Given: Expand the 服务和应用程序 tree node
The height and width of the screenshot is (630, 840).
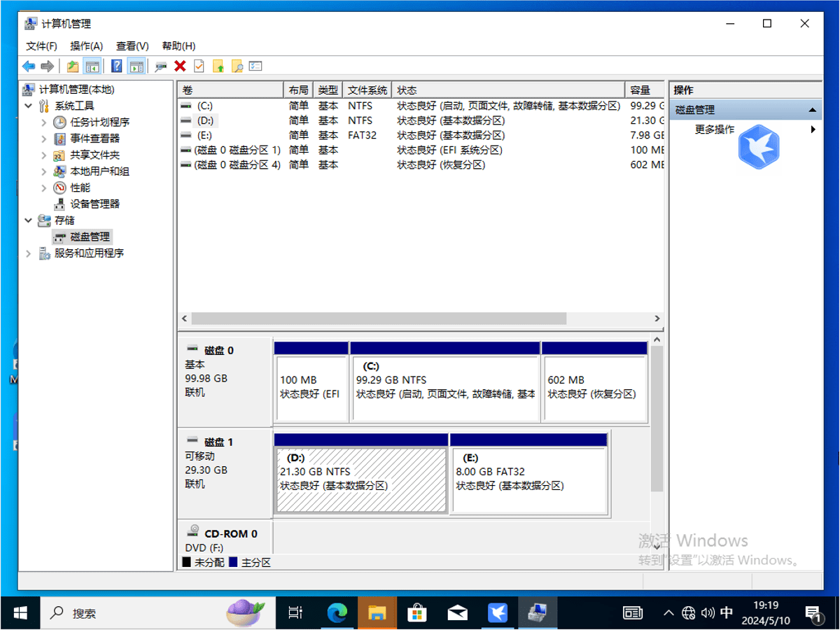Looking at the screenshot, I should click(x=29, y=253).
